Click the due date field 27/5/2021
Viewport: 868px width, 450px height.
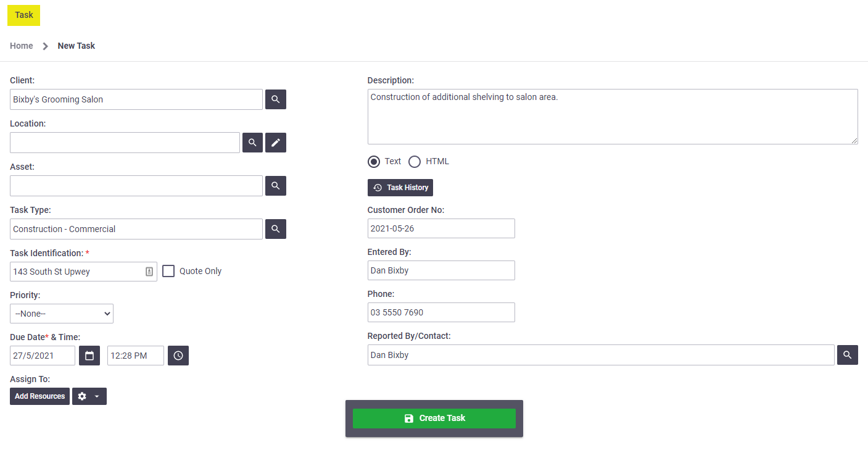pos(43,356)
